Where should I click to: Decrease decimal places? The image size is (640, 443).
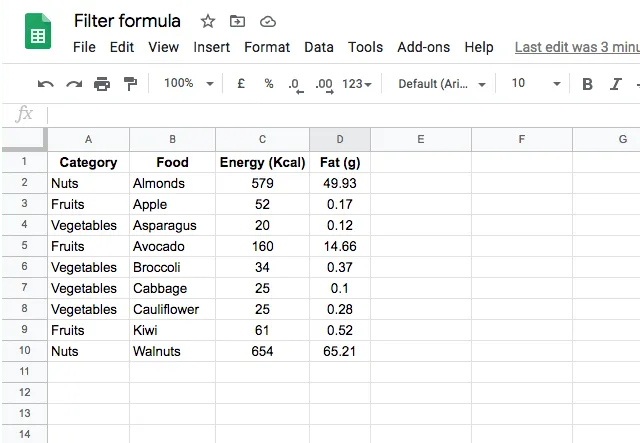pos(296,85)
